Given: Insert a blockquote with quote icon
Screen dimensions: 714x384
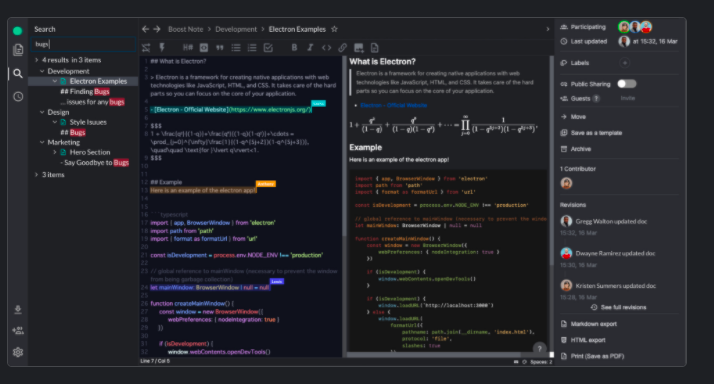Looking at the screenshot, I should point(220,47).
